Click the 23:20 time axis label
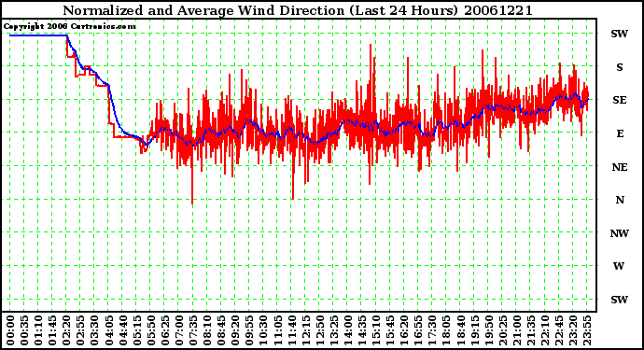 pos(572,330)
